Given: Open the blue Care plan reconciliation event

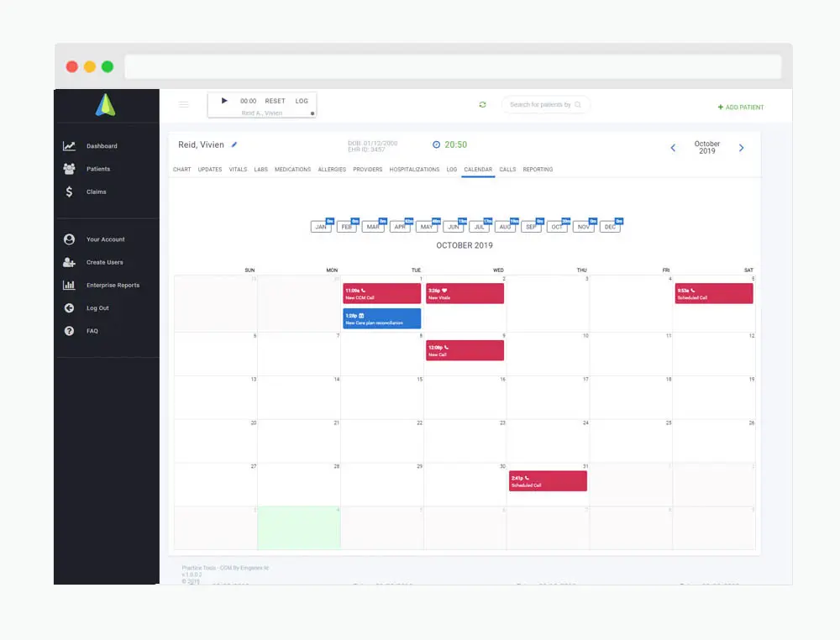Looking at the screenshot, I should (x=382, y=318).
